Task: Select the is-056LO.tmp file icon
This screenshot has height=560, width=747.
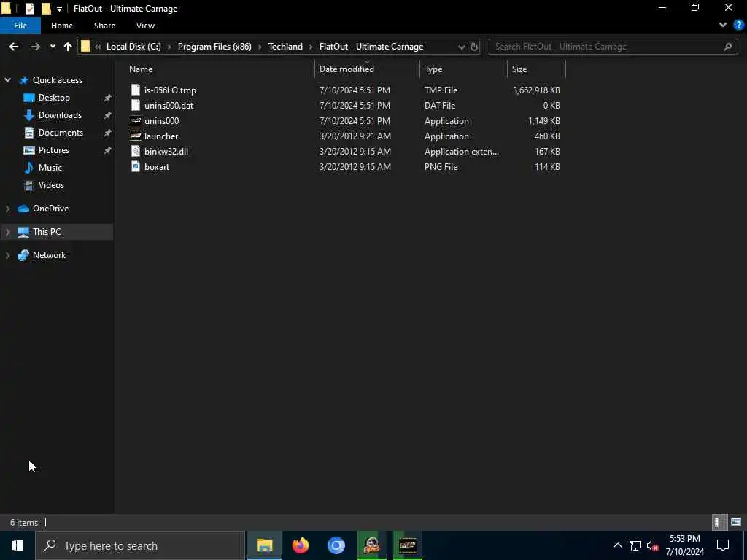Action: tap(136, 90)
